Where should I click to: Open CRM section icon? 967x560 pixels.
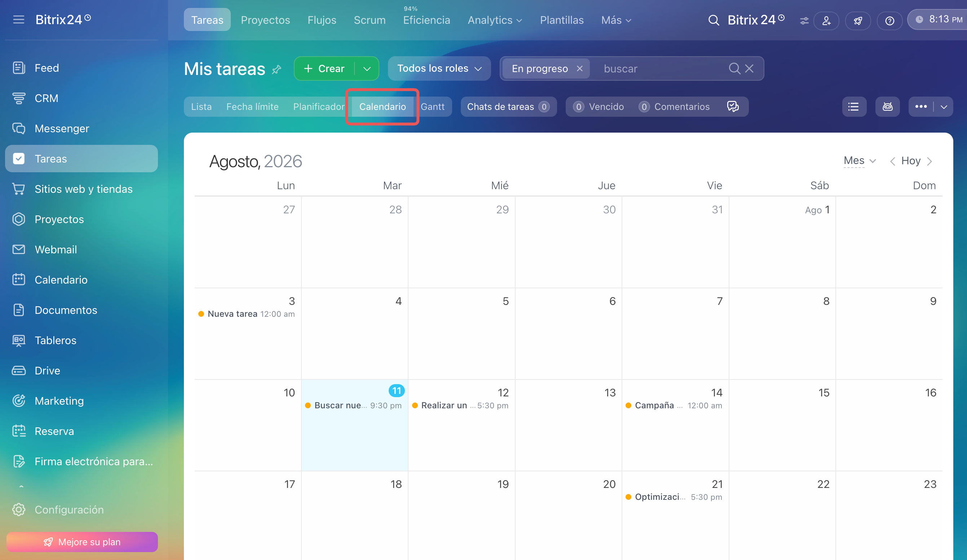(x=18, y=98)
